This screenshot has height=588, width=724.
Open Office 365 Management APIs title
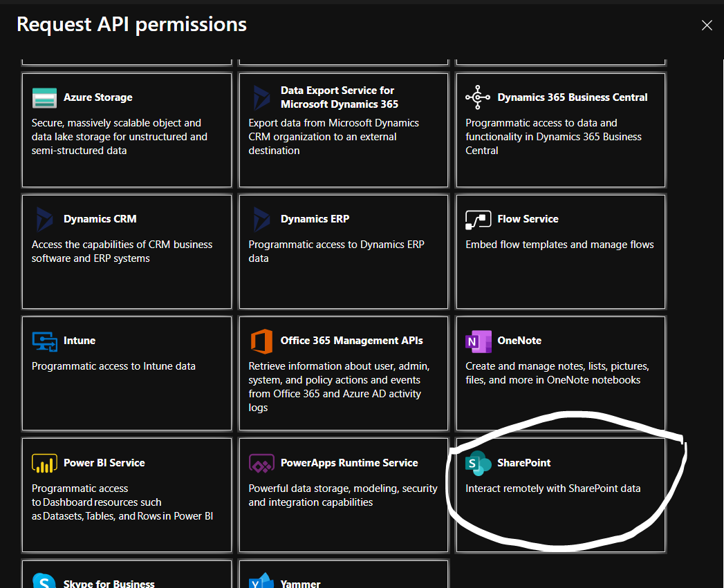[x=351, y=341]
